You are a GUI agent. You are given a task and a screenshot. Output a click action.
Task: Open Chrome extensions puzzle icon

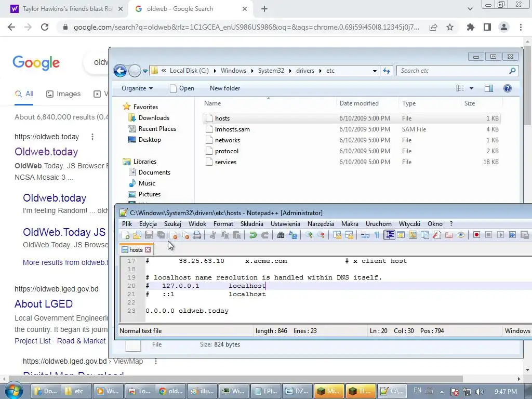pyautogui.click(x=470, y=27)
